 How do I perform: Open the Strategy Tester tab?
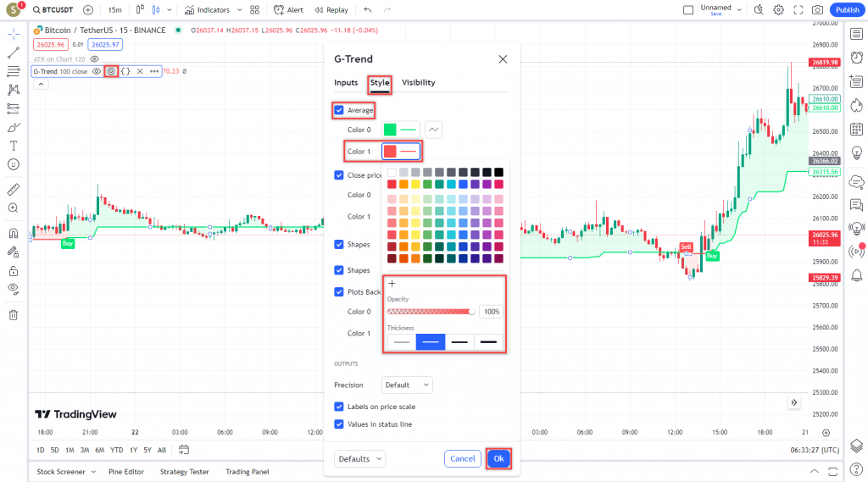[x=184, y=472]
